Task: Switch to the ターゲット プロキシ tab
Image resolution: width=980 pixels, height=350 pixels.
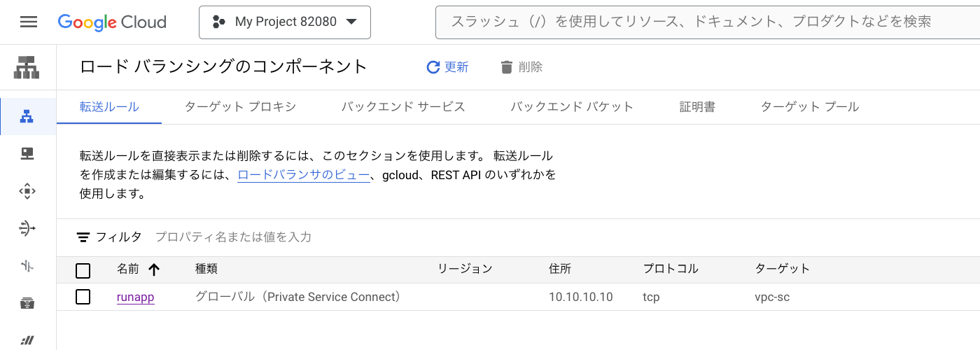Action: [x=240, y=107]
